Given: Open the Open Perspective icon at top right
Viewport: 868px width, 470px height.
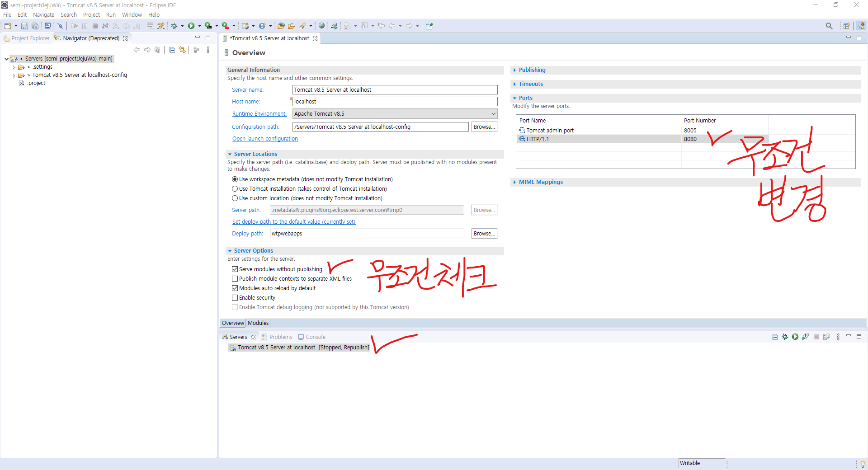Looking at the screenshot, I should pos(846,26).
